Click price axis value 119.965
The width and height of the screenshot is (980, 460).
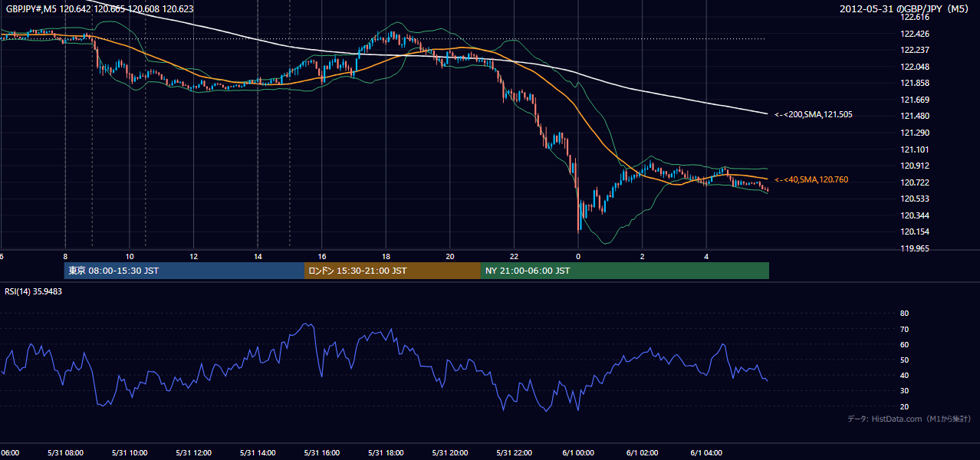(x=914, y=248)
